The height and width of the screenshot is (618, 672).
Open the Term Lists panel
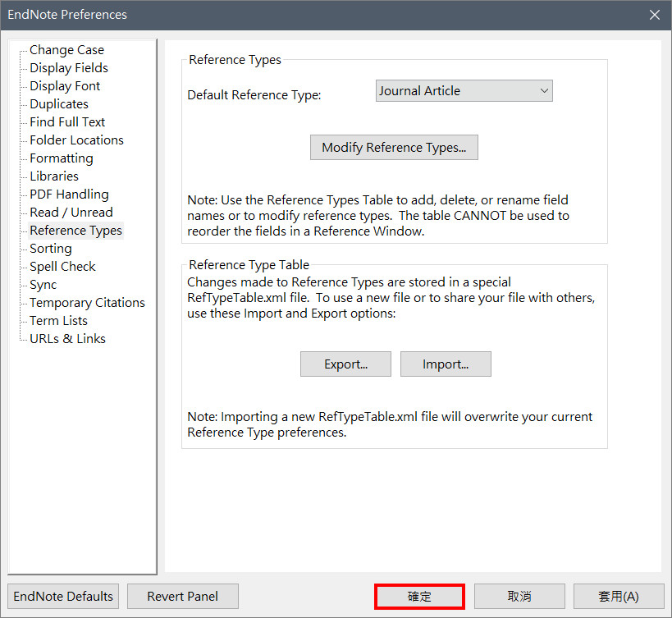[x=58, y=321]
